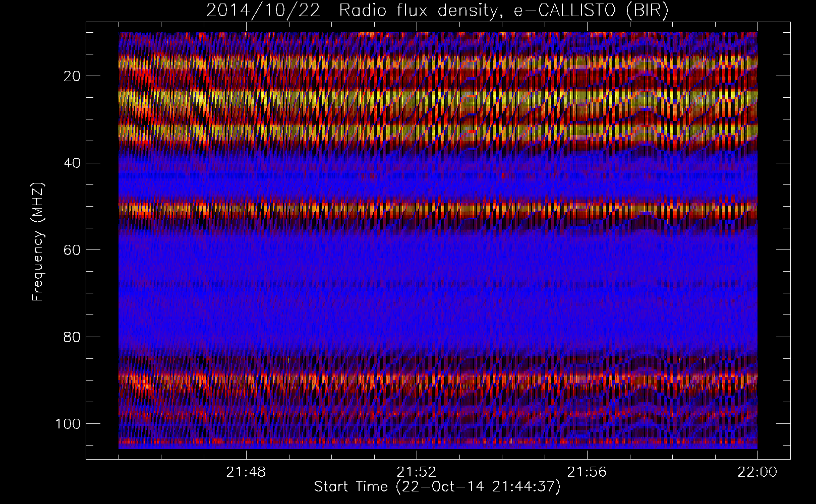Click the "40" frequency tick label
The height and width of the screenshot is (504, 816).
tap(73, 163)
